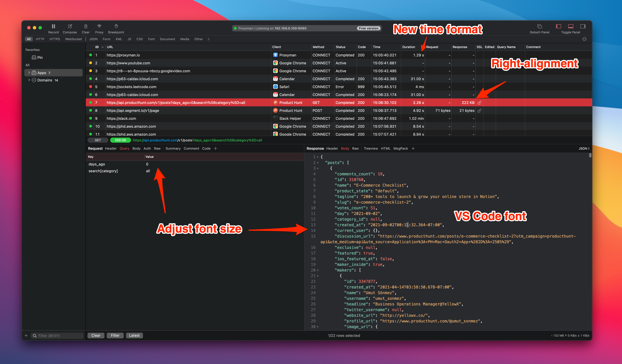This screenshot has height=364, width=622.
Task: Open the Request Summary tab
Action: pos(173,148)
